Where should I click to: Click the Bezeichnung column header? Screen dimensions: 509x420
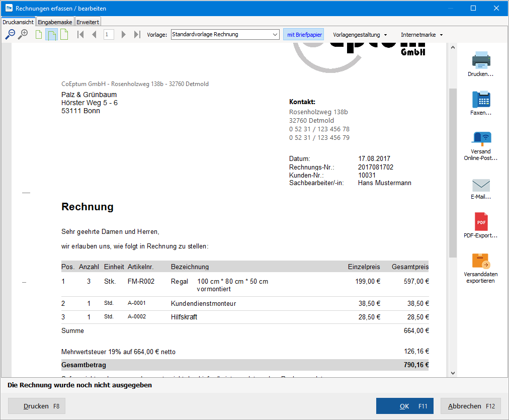coord(190,267)
